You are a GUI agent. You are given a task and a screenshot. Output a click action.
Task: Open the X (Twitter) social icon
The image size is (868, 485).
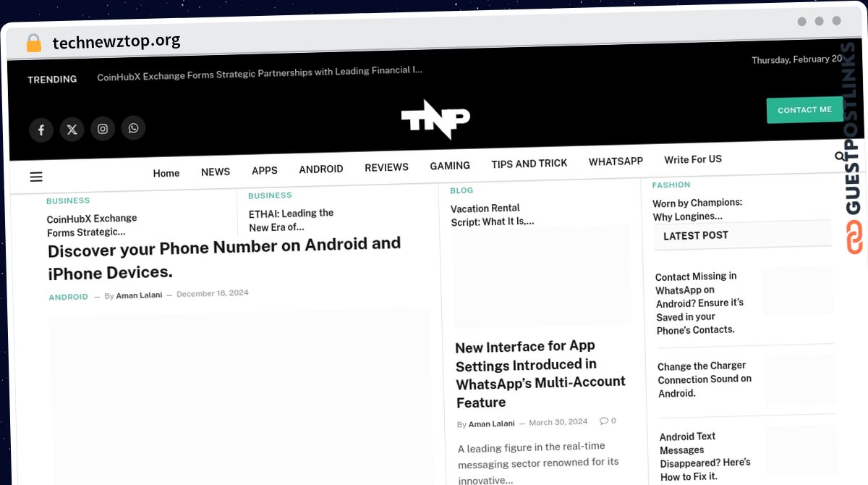pos(72,130)
